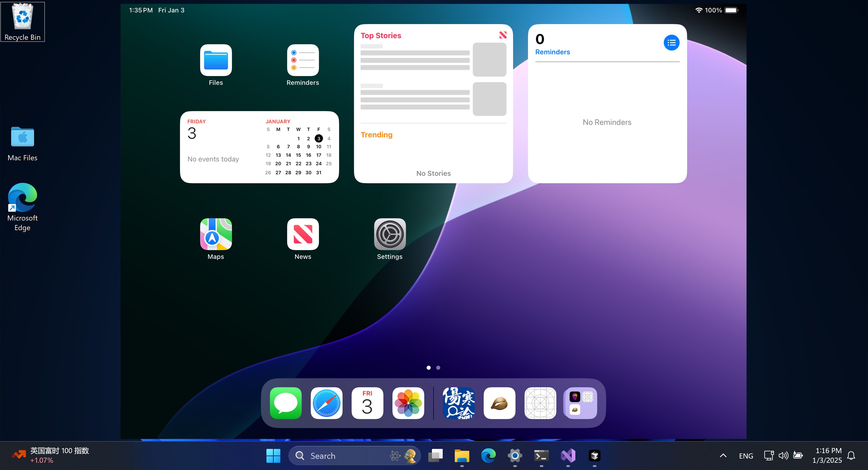
Task: Open the iPad Settings app
Action: click(389, 234)
